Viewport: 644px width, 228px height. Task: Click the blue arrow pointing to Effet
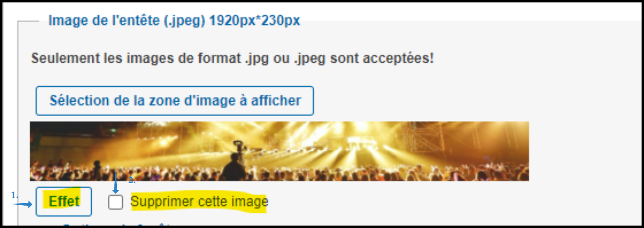click(x=22, y=204)
